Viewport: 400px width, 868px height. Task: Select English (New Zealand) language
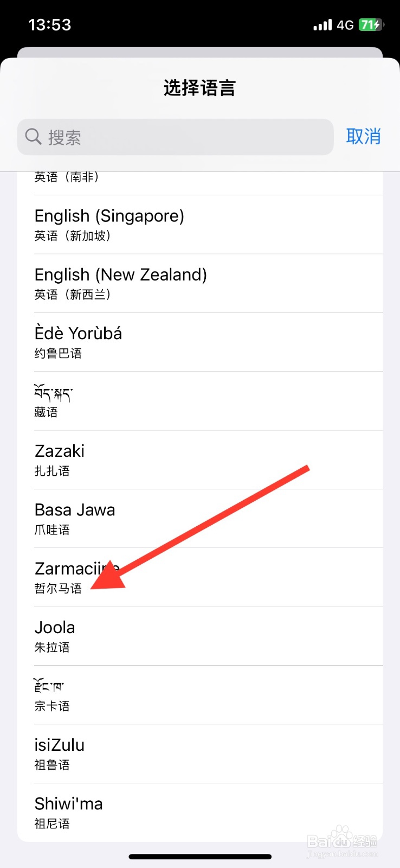200,283
